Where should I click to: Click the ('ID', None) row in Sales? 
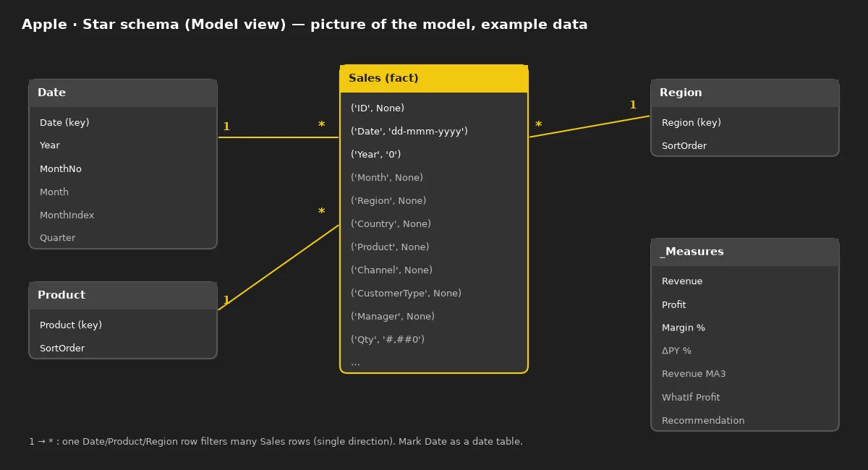coord(378,108)
